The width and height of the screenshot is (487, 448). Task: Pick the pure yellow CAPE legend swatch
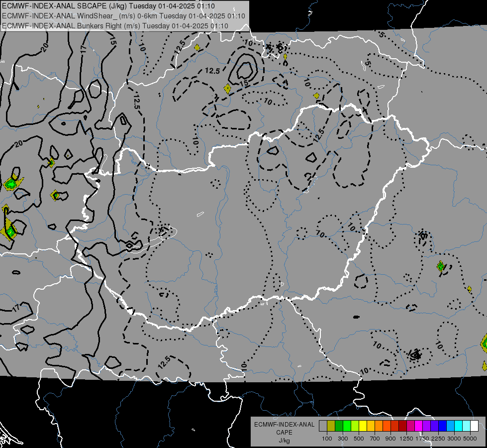363,426
